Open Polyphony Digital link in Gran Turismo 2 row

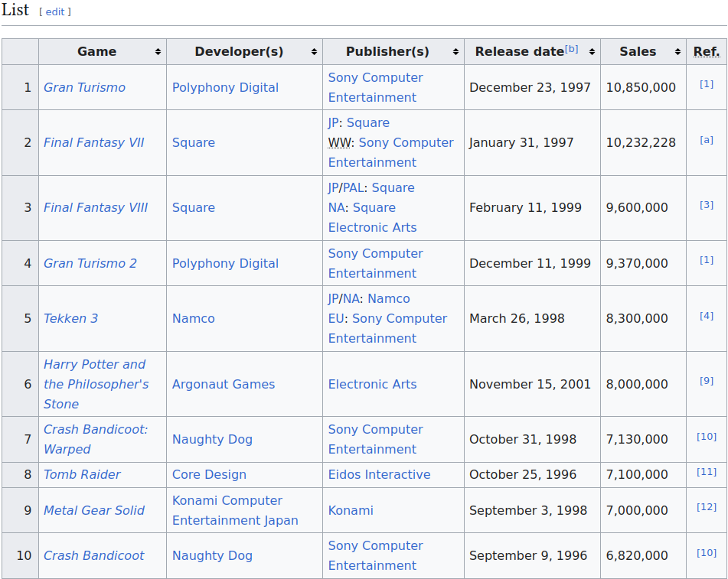click(225, 264)
